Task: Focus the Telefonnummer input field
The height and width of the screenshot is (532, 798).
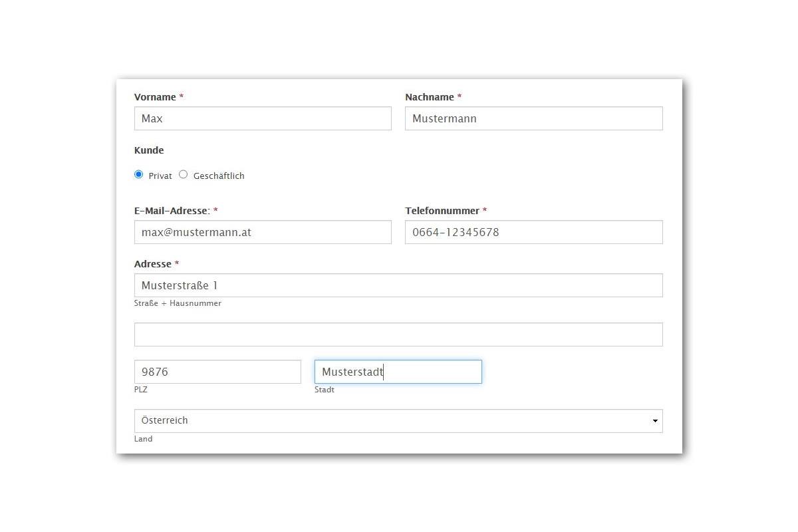Action: pyautogui.click(x=533, y=232)
